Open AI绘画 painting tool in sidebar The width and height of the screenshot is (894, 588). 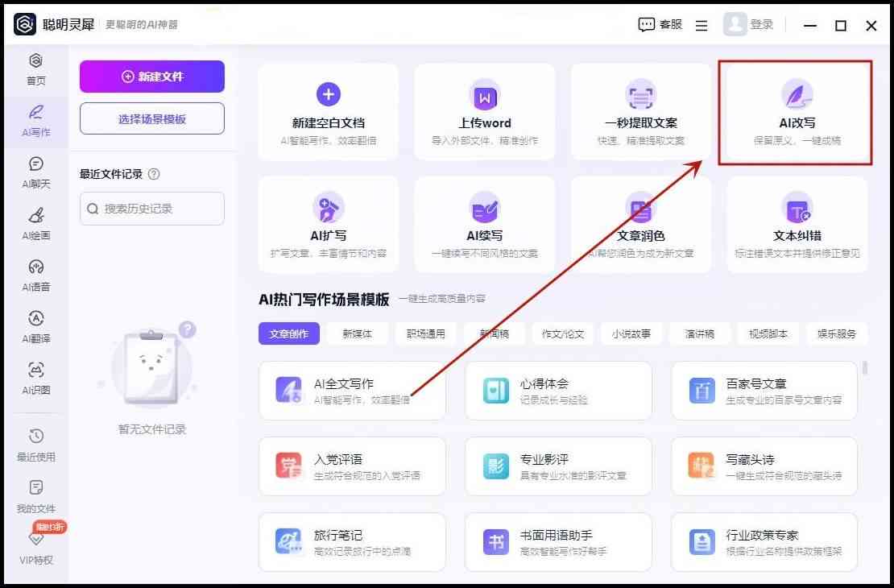pos(36,224)
